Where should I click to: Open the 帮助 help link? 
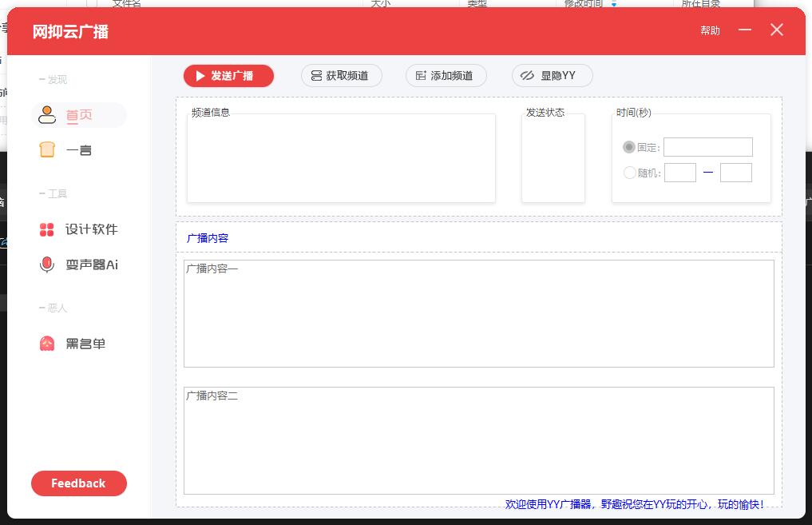point(710,30)
